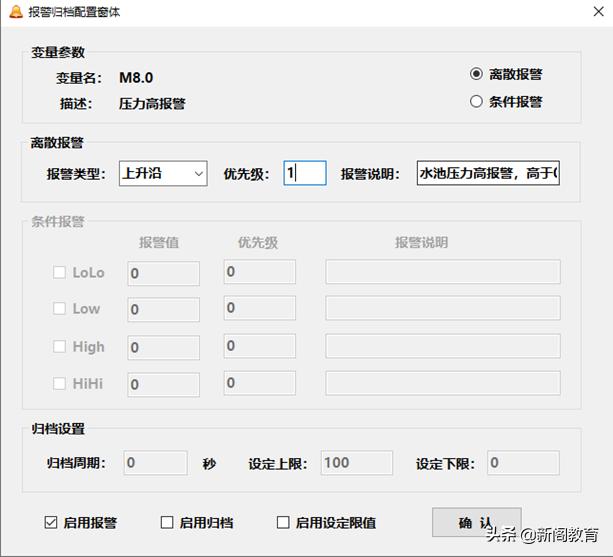
Task: Click the variable name text M8.0
Action: (x=136, y=77)
